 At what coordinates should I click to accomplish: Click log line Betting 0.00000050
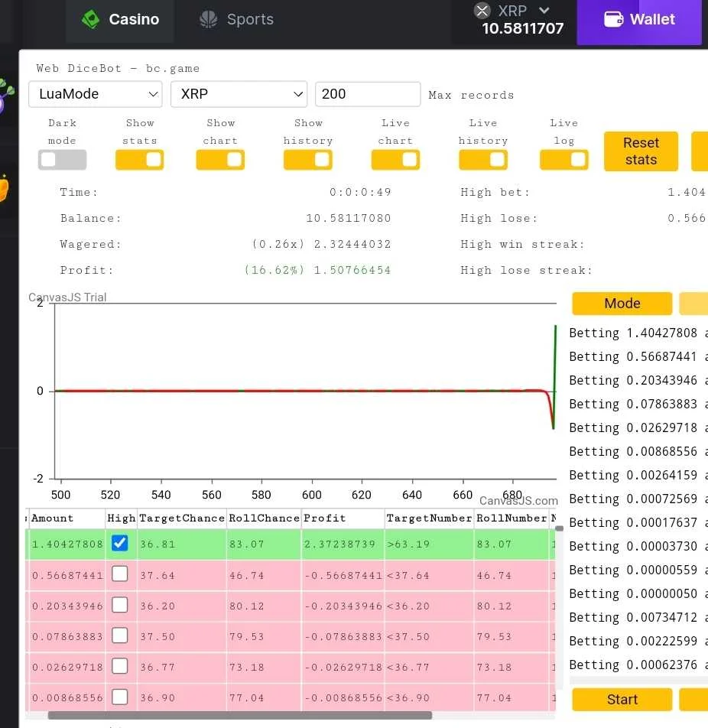tap(638, 594)
